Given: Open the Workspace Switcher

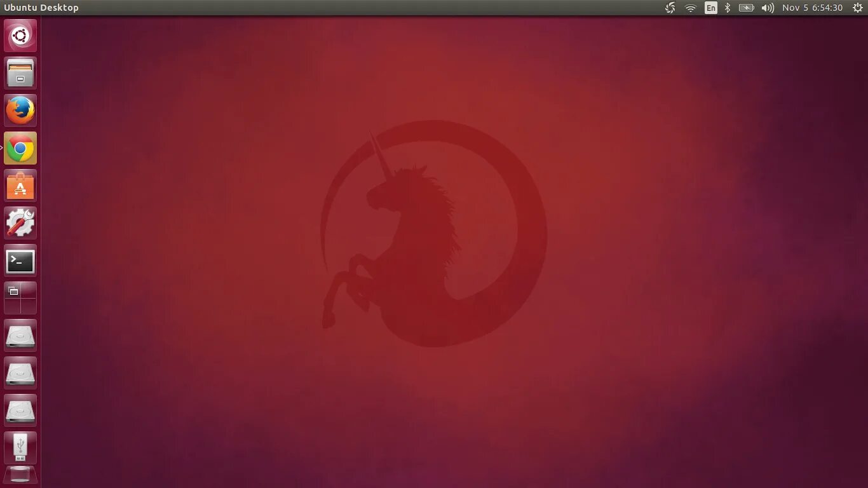Looking at the screenshot, I should (20, 298).
